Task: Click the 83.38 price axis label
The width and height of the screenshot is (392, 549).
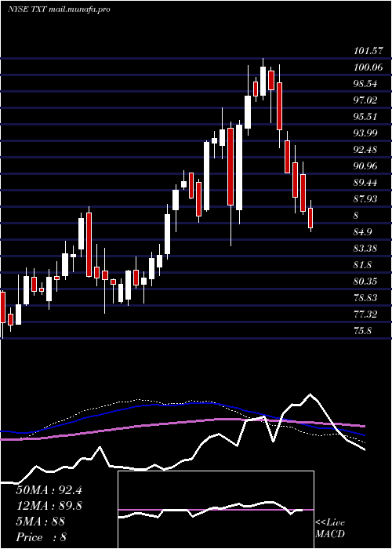Action: [365, 249]
